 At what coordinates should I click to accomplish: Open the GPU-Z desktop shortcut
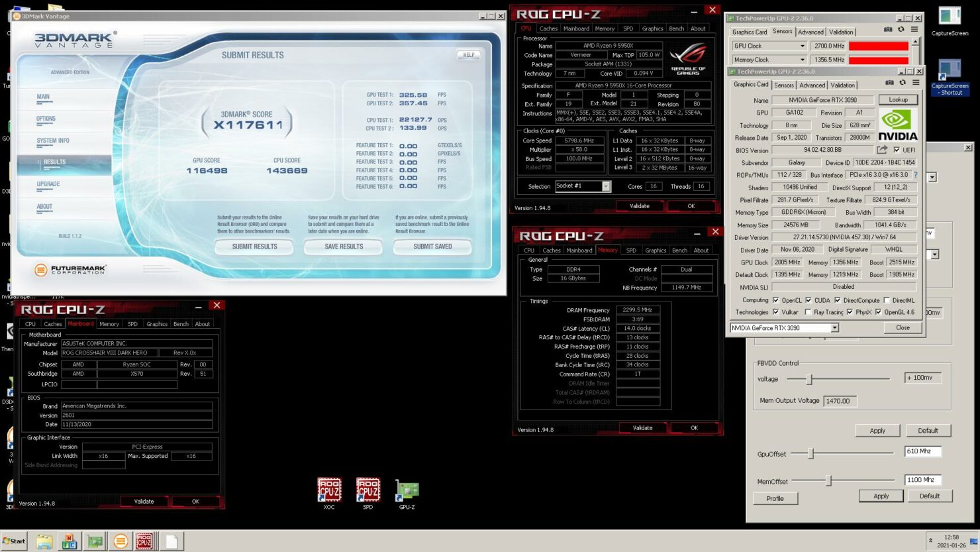click(407, 494)
